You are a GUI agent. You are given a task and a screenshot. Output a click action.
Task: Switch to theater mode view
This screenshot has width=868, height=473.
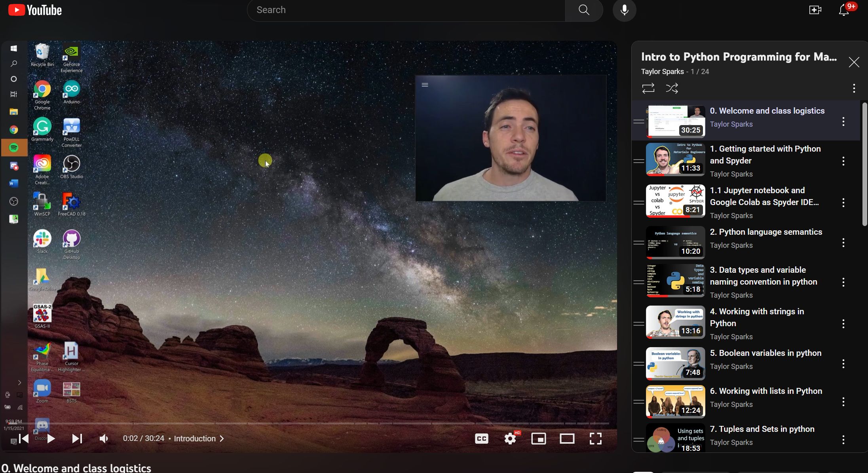click(x=567, y=439)
